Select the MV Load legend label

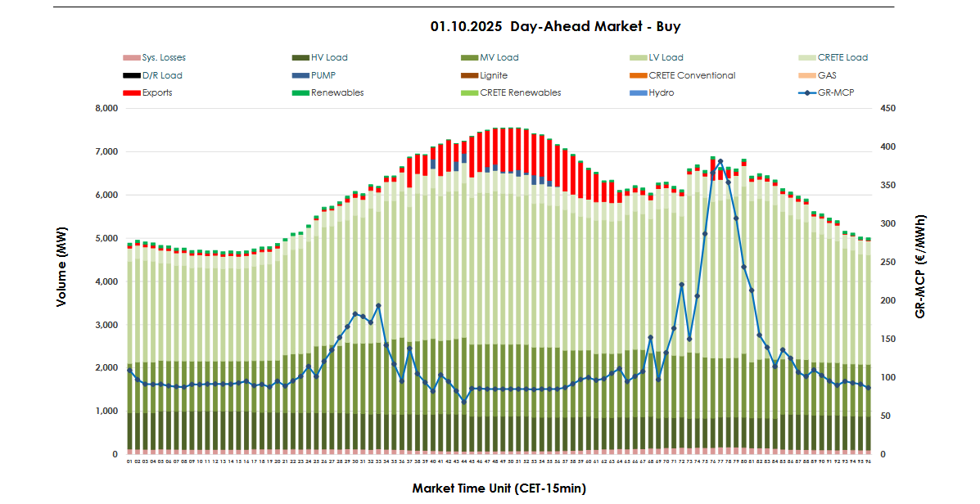pyautogui.click(x=499, y=58)
